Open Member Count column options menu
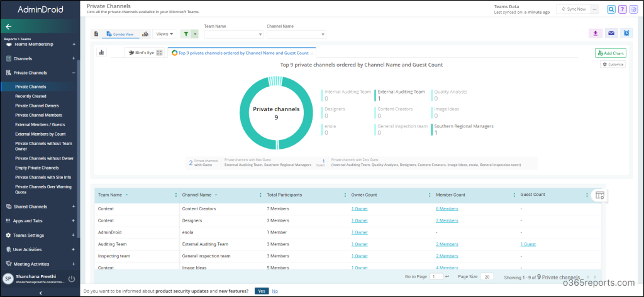Viewport: 644px width, 297px height. click(514, 195)
